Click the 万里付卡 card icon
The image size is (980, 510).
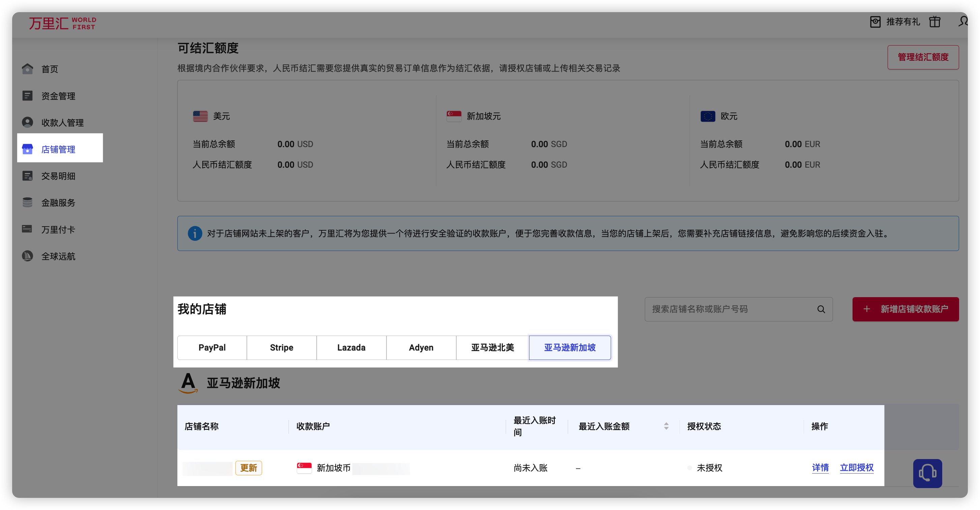[27, 229]
